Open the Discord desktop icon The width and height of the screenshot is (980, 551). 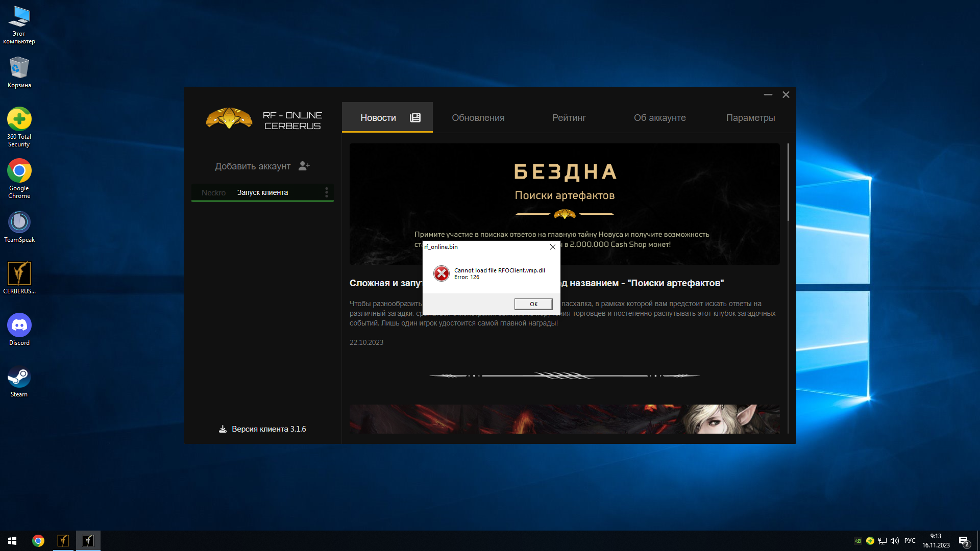click(x=19, y=325)
